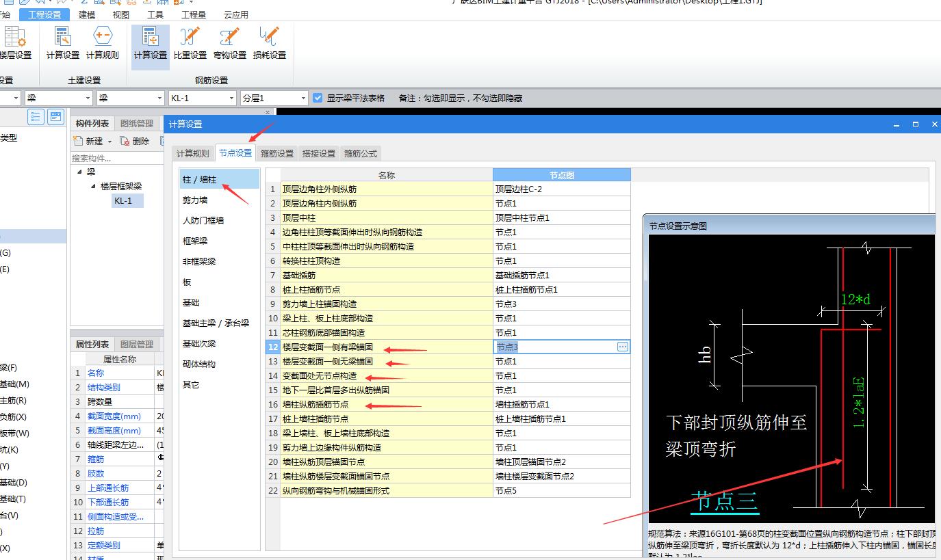Open 楼层设置 floor settings icon
Screen dimensions: 941x560
coord(14,44)
